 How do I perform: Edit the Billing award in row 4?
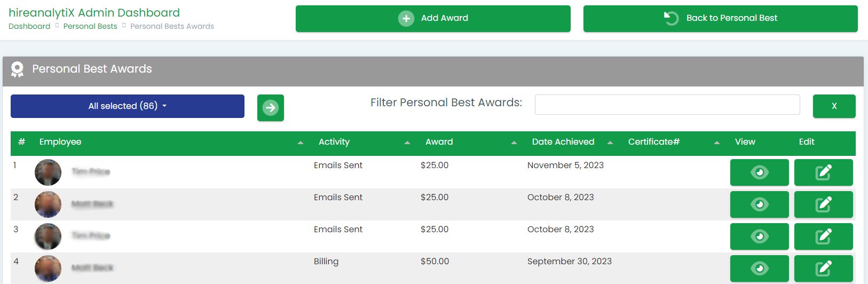823,269
